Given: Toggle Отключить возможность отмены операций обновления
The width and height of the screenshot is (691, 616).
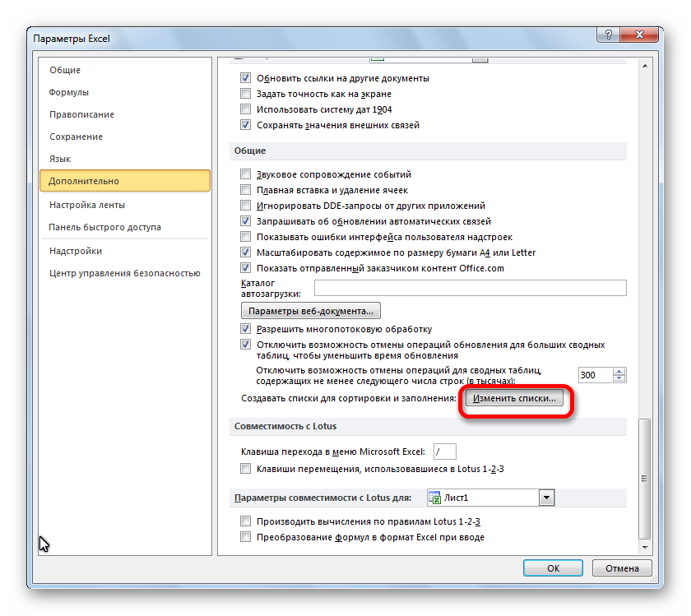Looking at the screenshot, I should pos(245,344).
